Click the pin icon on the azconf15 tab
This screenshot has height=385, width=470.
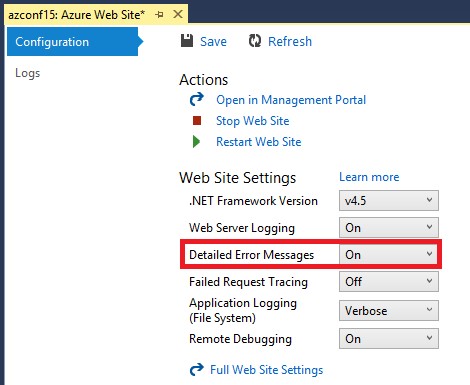[160, 14]
